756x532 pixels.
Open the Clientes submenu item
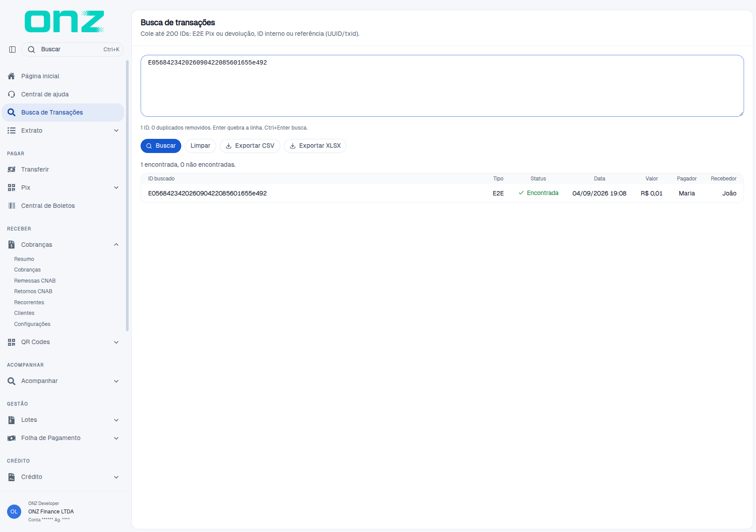click(x=24, y=313)
